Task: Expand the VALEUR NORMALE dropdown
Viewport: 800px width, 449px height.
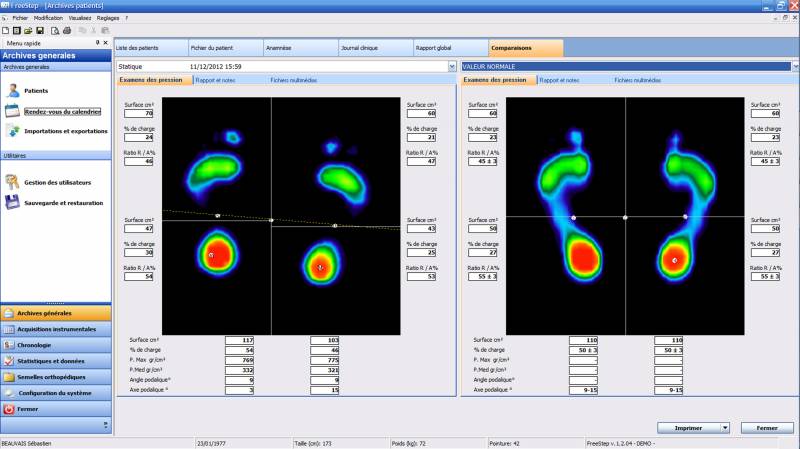Action: [794, 66]
